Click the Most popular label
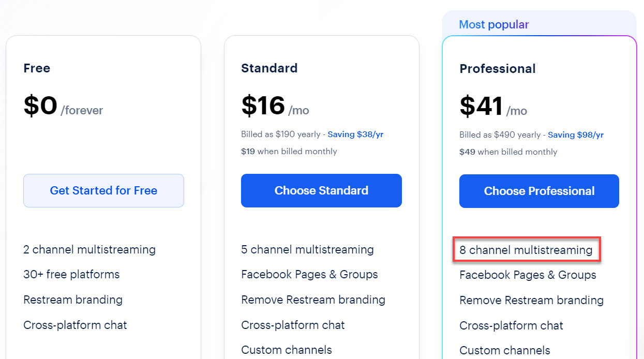This screenshot has width=644, height=359. 494,24
